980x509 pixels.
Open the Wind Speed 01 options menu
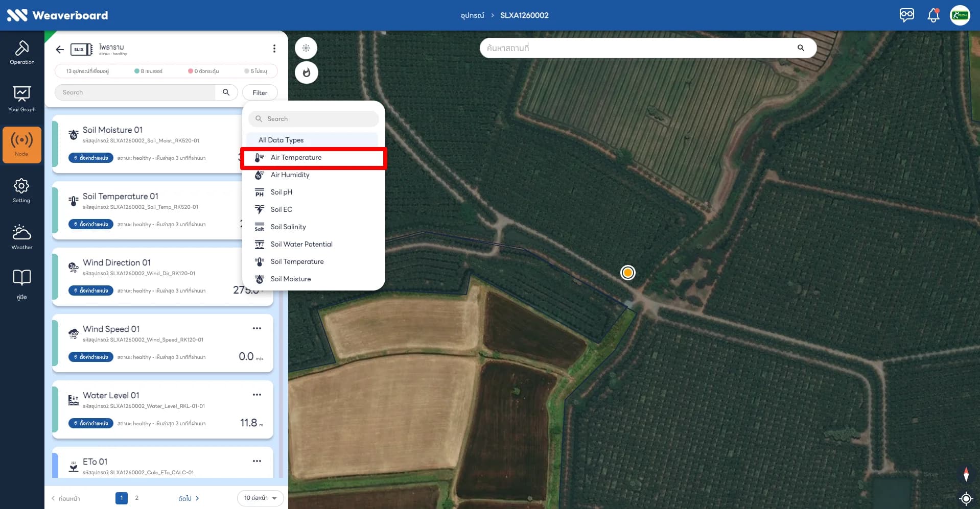point(257,328)
